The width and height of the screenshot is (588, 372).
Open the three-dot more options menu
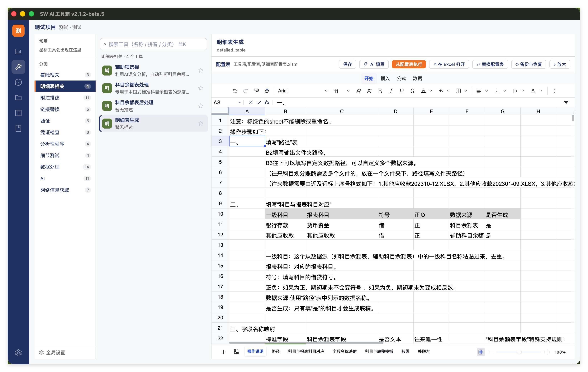pos(554,91)
